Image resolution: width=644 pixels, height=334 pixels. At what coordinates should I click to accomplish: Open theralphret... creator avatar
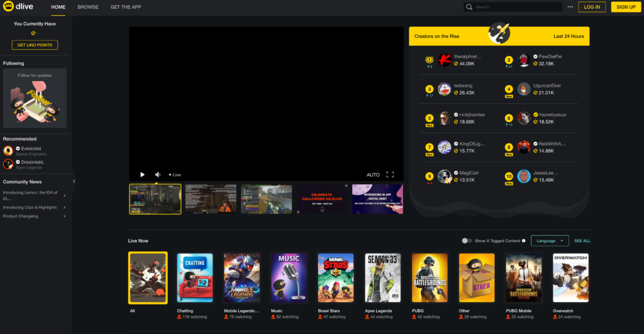point(445,60)
